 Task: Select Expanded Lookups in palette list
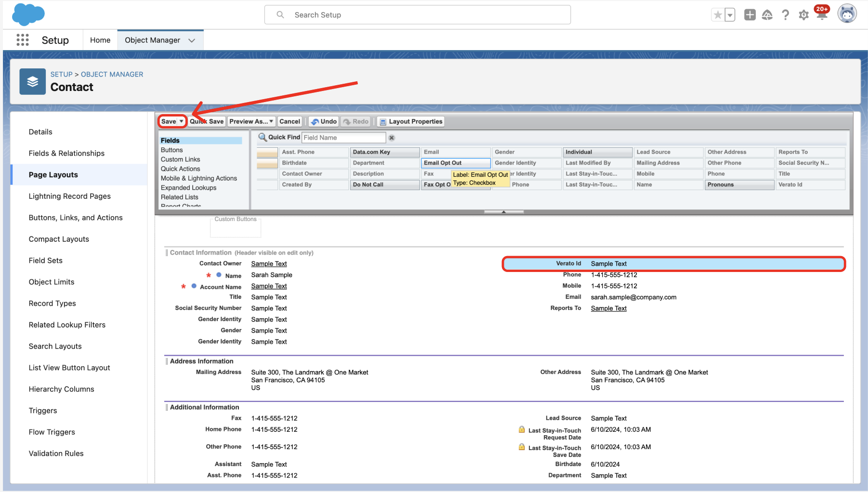188,188
